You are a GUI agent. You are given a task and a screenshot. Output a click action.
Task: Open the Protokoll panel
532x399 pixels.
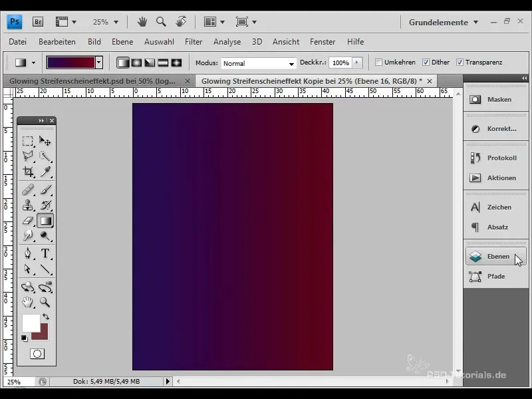pyautogui.click(x=495, y=158)
